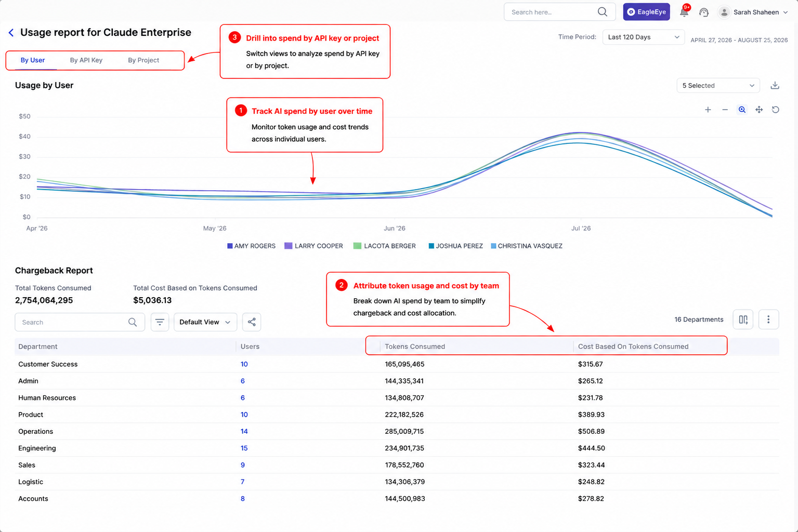The width and height of the screenshot is (798, 532).
Task: Click the search magnifier icon in top bar
Action: point(602,12)
